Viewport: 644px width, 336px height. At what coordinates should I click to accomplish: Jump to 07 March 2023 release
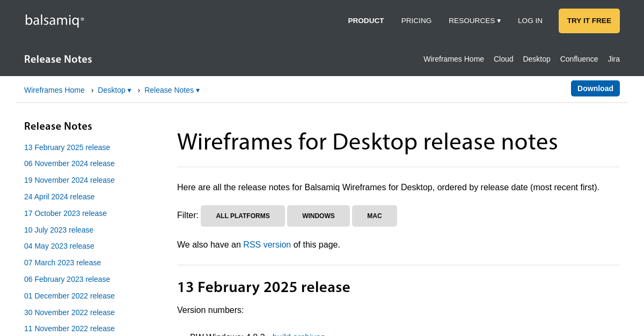pyautogui.click(x=62, y=263)
